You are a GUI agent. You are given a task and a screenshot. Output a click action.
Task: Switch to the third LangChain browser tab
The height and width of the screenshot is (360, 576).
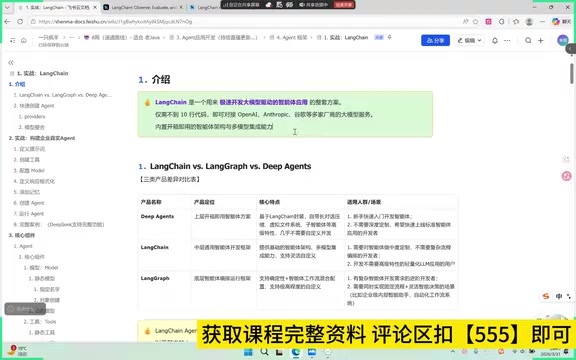pyautogui.click(x=206, y=7)
